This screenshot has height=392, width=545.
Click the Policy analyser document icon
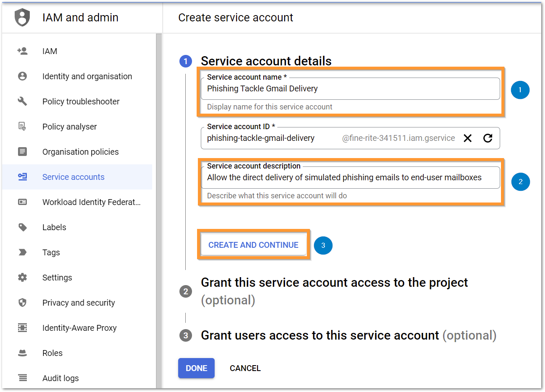[x=22, y=127]
